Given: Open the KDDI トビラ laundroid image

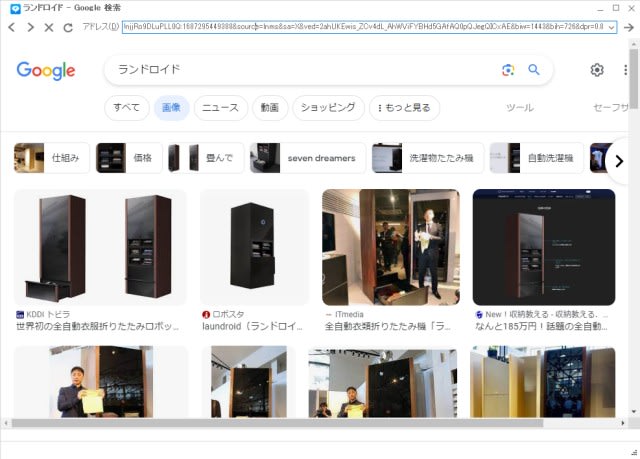Looking at the screenshot, I should click(x=100, y=247).
